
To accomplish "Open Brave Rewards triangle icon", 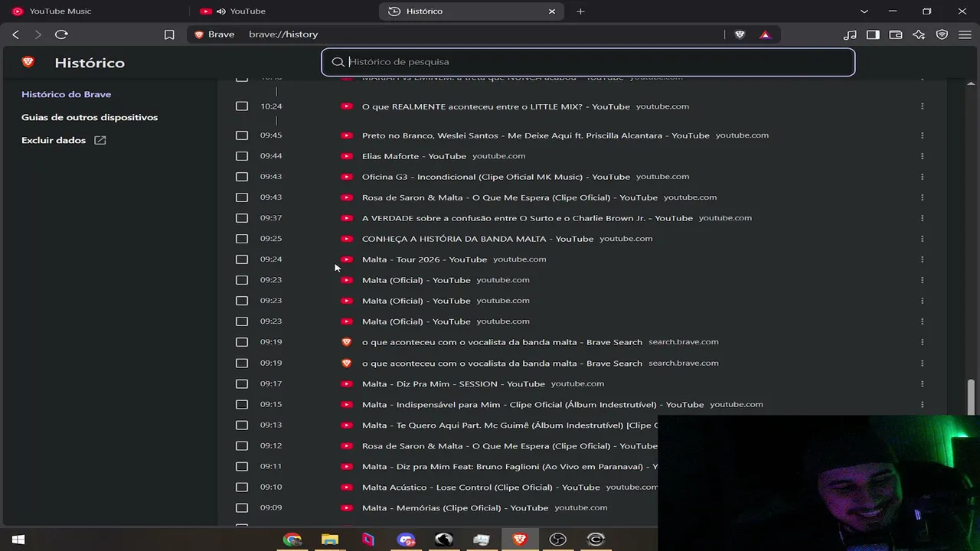I will click(x=765, y=34).
